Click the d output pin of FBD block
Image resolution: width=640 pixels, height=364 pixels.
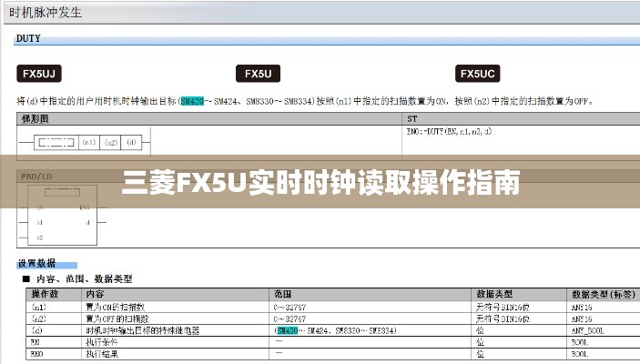pyautogui.click(x=87, y=222)
